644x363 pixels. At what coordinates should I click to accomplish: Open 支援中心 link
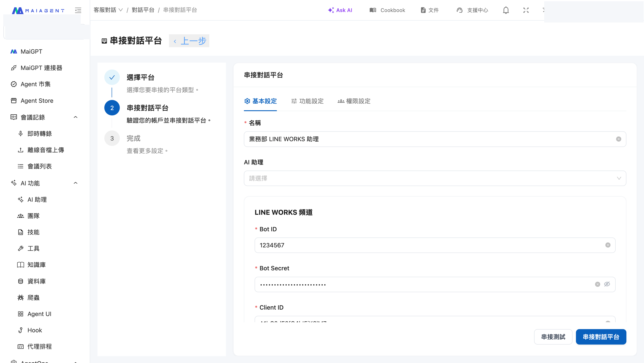pos(472,10)
